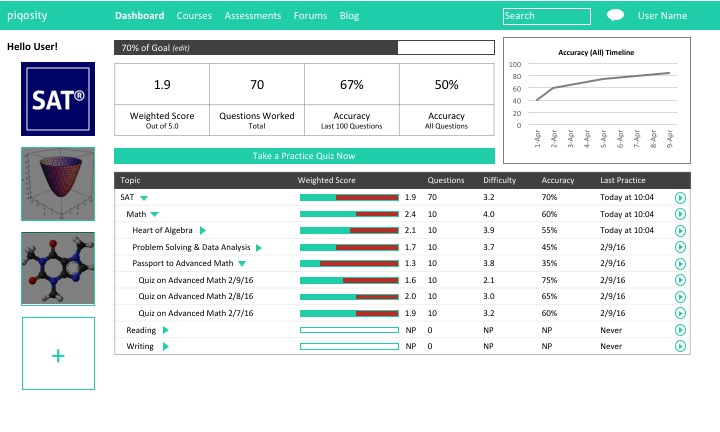
Task: Click play icon in the SAT row
Action: [x=681, y=198]
